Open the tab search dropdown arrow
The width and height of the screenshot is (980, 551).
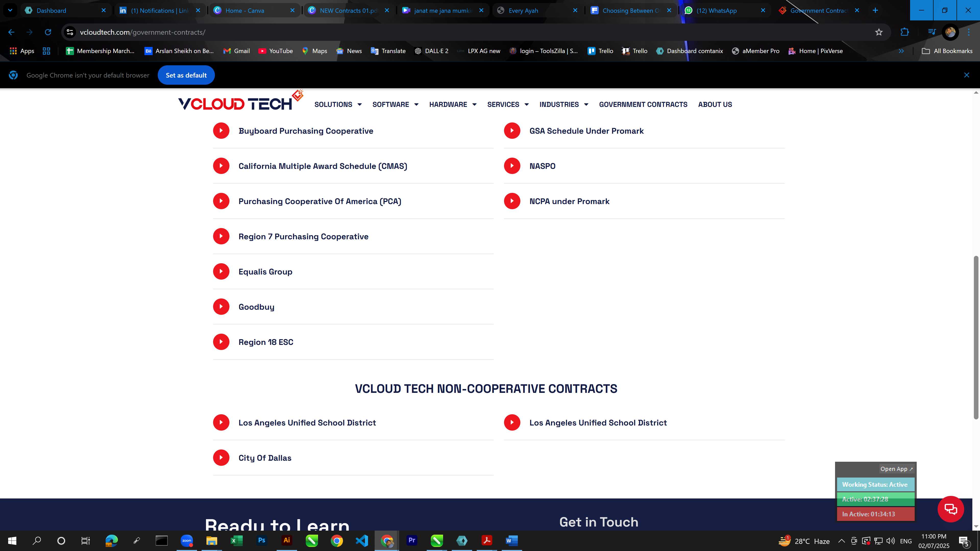pos(10,10)
